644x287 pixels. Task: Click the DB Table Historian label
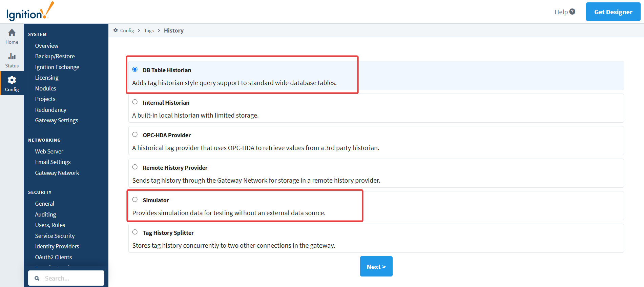167,70
